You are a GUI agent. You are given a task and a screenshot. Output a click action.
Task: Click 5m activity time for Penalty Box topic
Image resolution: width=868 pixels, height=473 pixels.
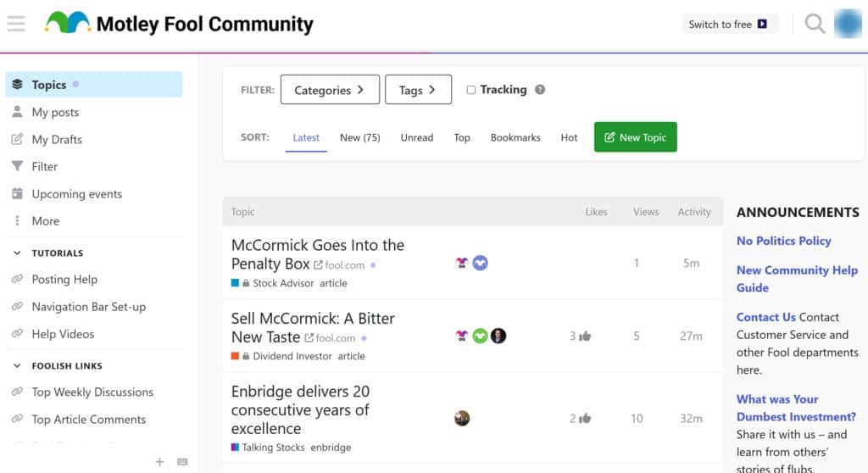tap(691, 263)
